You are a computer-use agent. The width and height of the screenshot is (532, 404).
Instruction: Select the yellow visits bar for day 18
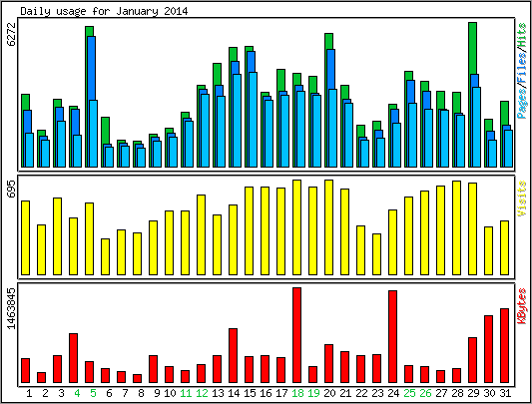point(296,227)
